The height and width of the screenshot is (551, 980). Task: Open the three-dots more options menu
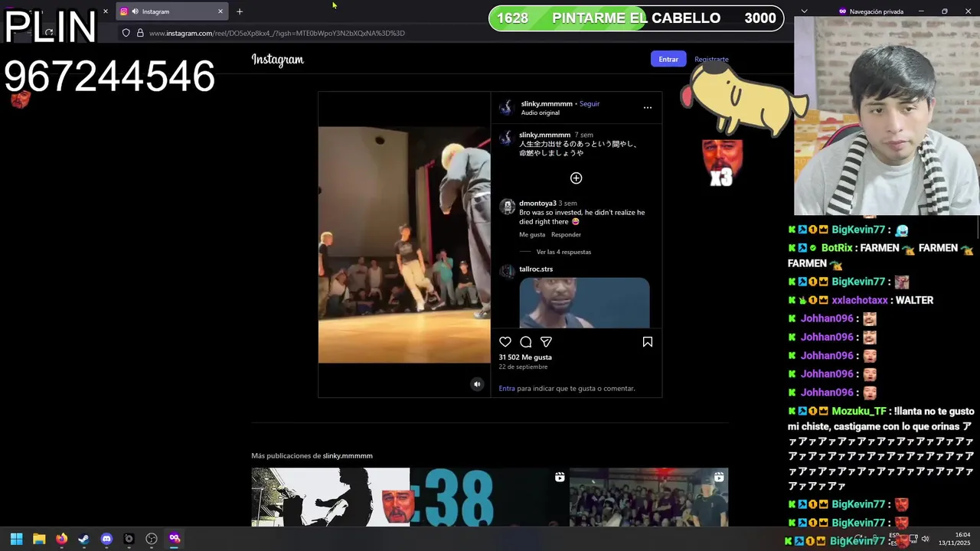(648, 108)
